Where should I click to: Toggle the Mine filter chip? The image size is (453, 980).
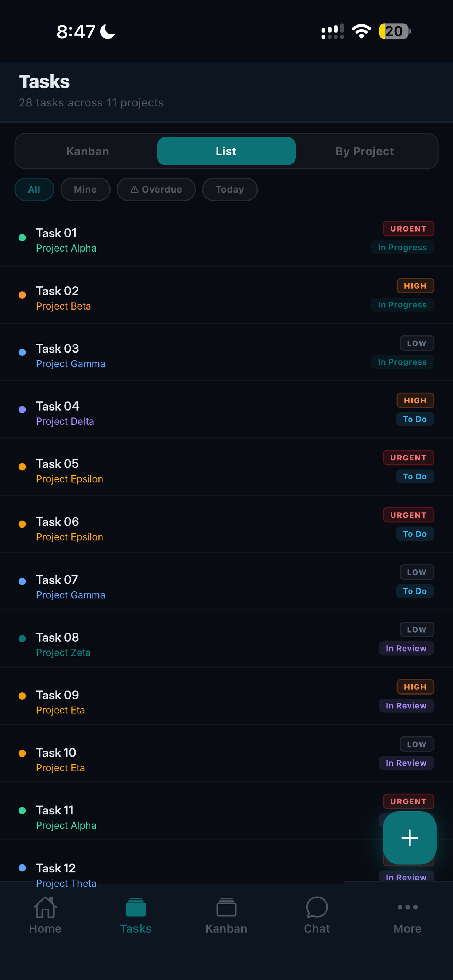coord(85,189)
